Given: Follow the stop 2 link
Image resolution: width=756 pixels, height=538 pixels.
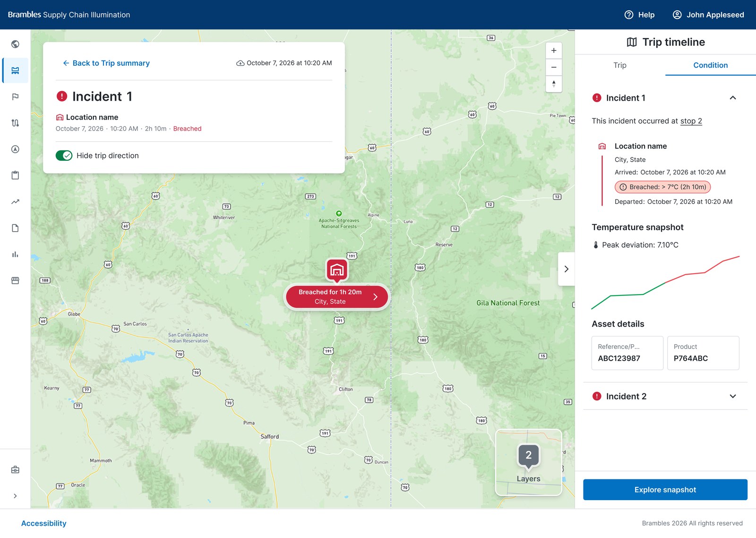Looking at the screenshot, I should click(x=691, y=121).
